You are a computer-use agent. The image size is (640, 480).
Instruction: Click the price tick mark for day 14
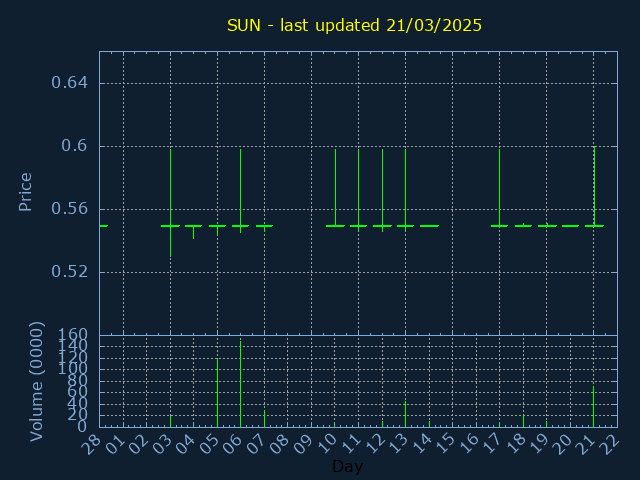click(x=429, y=226)
